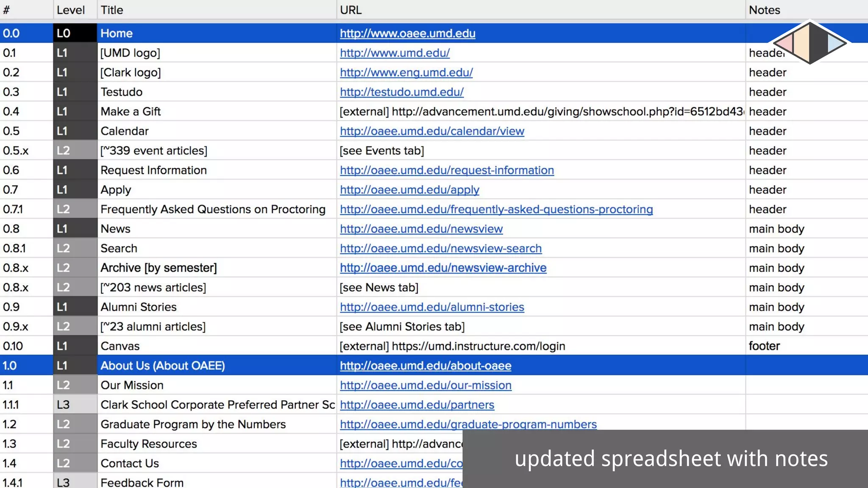Select the '0.5.x' row number cell
The height and width of the screenshot is (488, 868).
coord(26,150)
